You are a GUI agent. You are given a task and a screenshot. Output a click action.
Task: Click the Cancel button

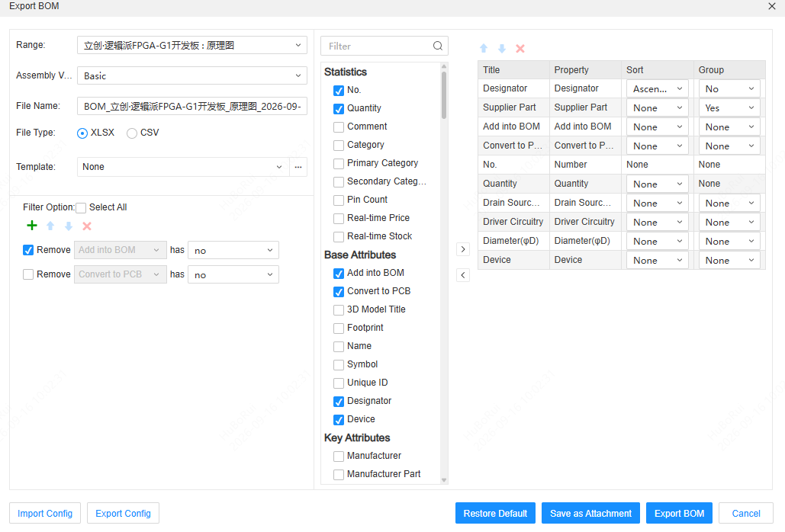[746, 514]
